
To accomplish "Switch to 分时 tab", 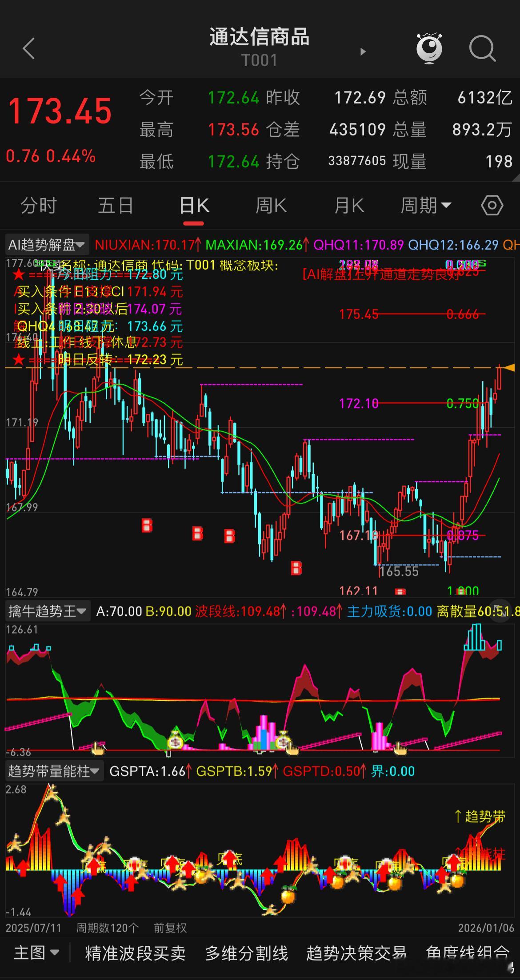I will coord(39,206).
